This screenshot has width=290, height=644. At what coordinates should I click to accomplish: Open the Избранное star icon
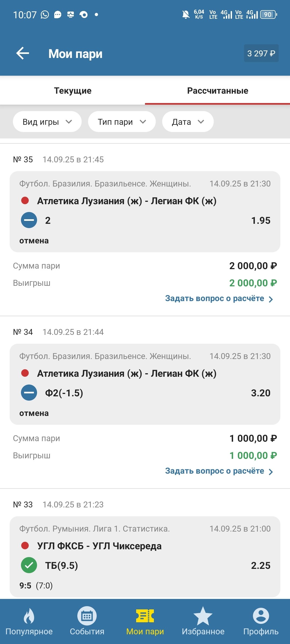203,616
